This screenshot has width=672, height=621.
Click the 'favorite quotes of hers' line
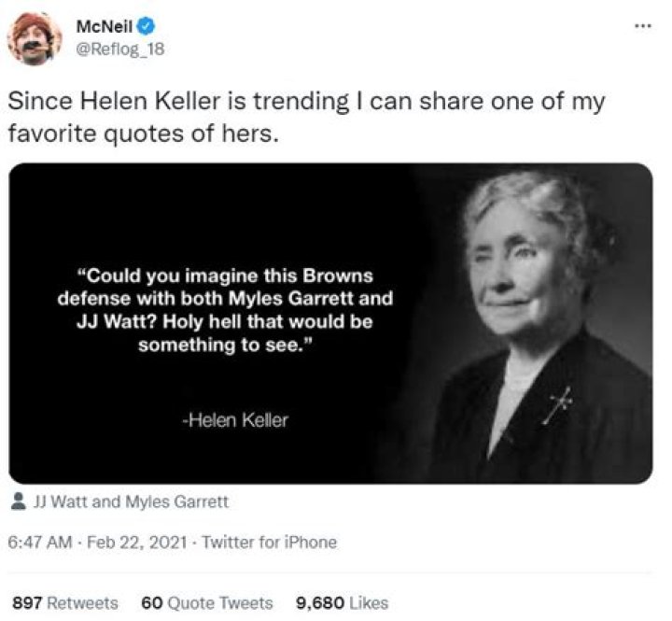click(x=143, y=133)
